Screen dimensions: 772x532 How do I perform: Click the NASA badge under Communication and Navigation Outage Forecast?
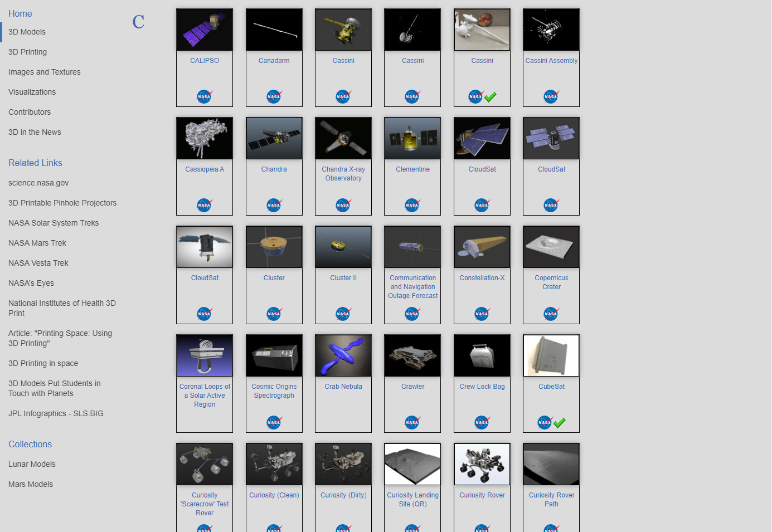point(412,313)
